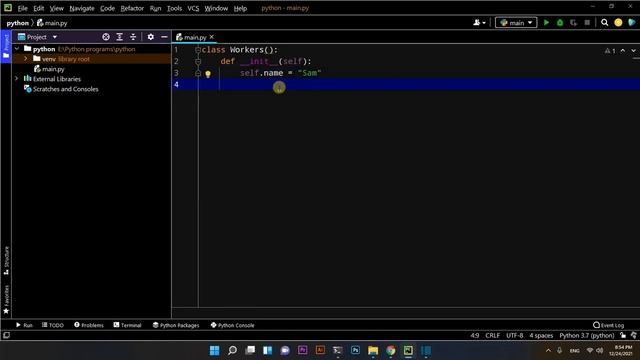This screenshot has width=640, height=360.
Task: Open Project panel settings gear
Action: click(151, 37)
